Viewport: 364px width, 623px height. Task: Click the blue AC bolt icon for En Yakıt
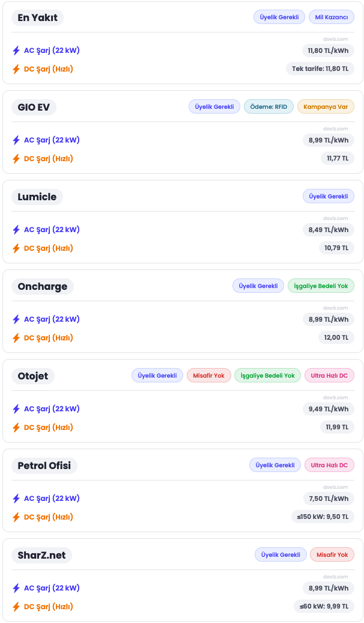coord(16,51)
